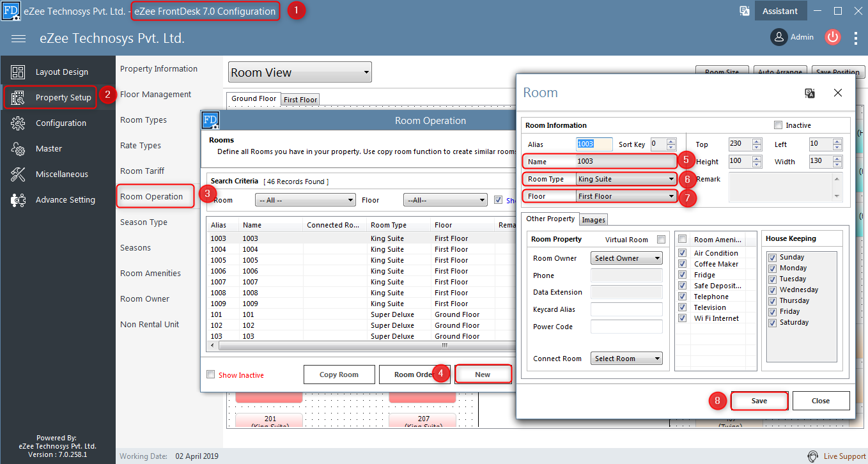Click the red power logout icon

(832, 37)
